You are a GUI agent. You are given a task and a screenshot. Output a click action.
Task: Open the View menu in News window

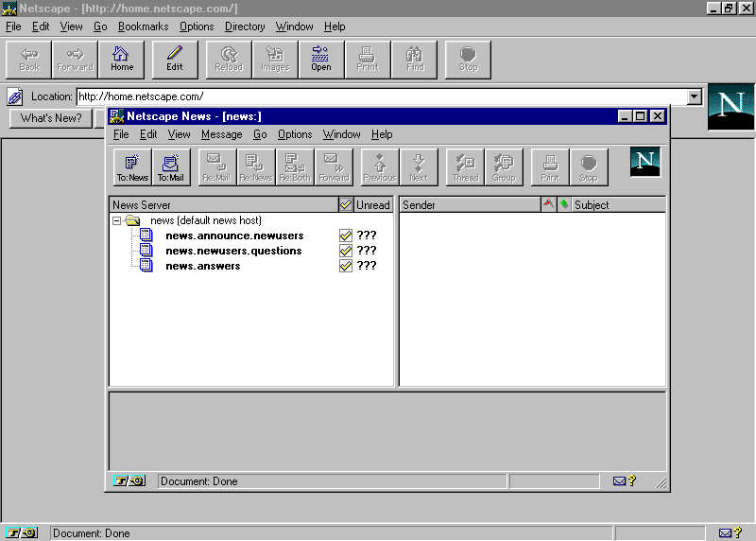(x=179, y=134)
